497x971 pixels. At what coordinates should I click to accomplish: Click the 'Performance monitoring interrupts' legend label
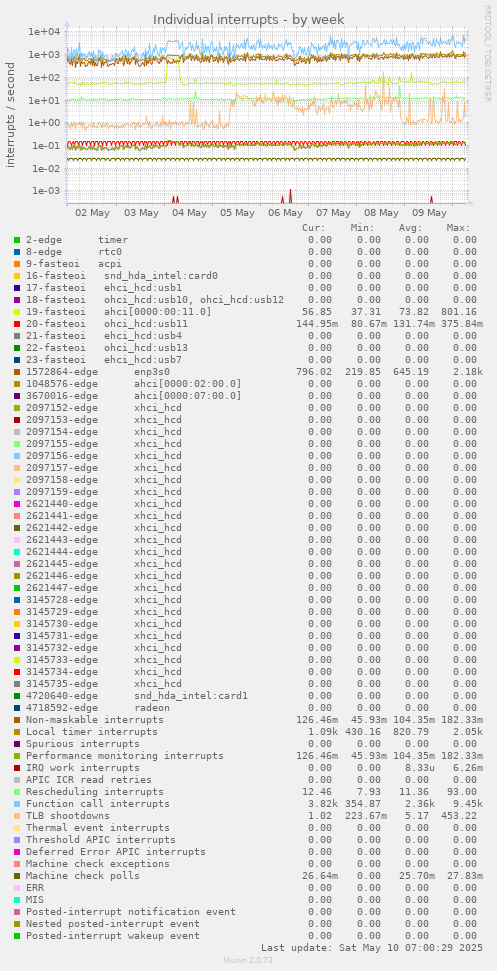pyautogui.click(x=124, y=756)
